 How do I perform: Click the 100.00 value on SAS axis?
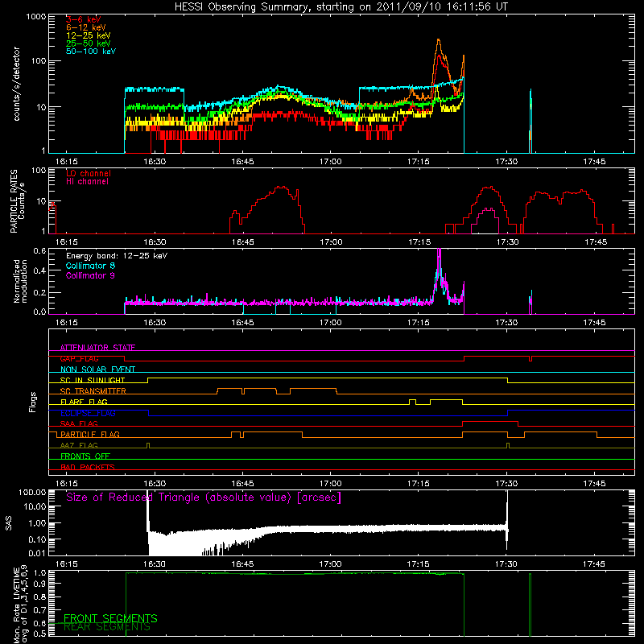pos(32,493)
